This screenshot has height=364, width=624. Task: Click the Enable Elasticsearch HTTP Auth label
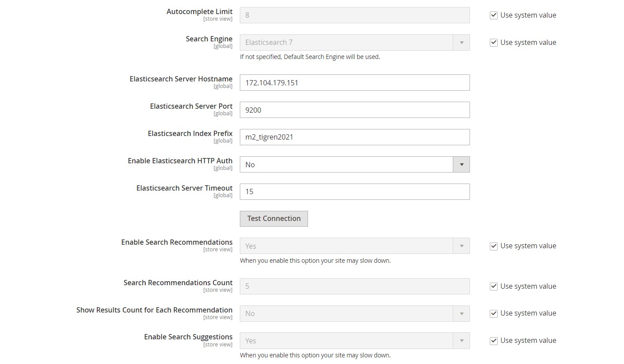pyautogui.click(x=180, y=161)
